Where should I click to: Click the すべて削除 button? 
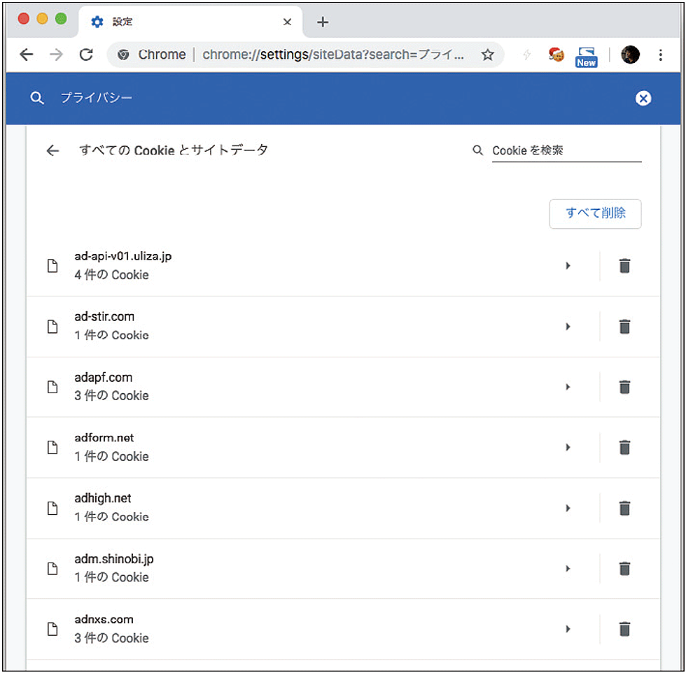[x=595, y=214]
